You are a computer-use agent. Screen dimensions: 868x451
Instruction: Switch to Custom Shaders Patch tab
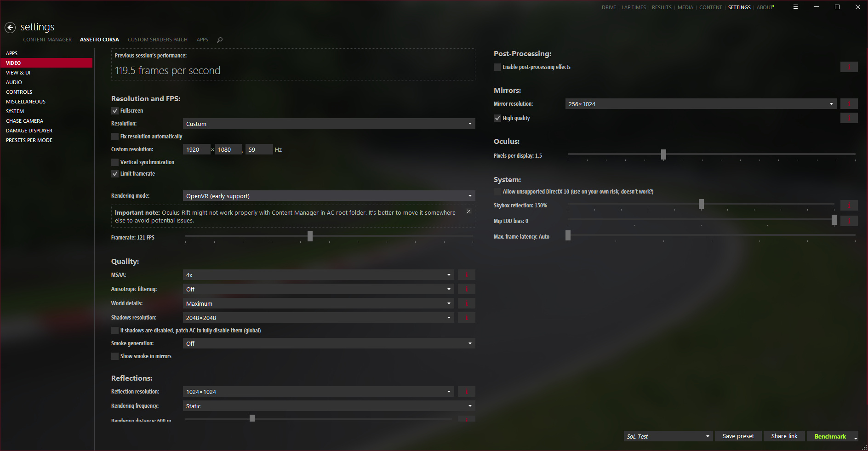tap(158, 40)
